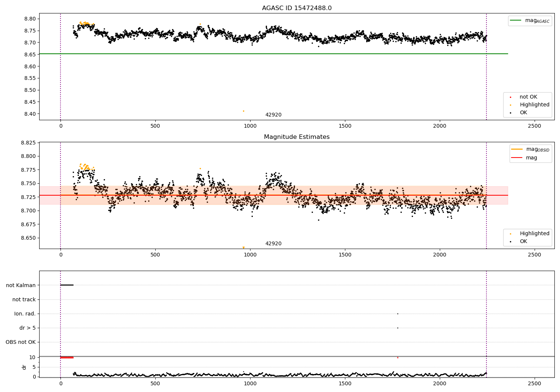Click the 'Magnitude Estimates' subplot title
The image size is (560, 392).
(x=297, y=137)
